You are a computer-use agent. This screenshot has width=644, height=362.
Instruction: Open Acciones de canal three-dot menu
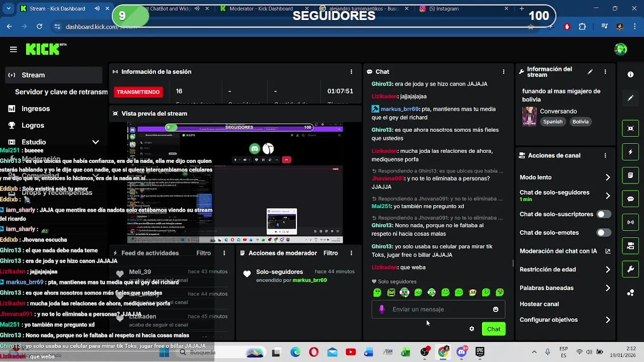point(605,156)
